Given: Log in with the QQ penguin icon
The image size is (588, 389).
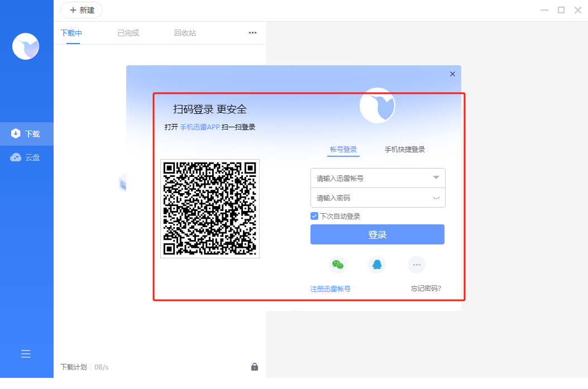Looking at the screenshot, I should click(x=377, y=265).
